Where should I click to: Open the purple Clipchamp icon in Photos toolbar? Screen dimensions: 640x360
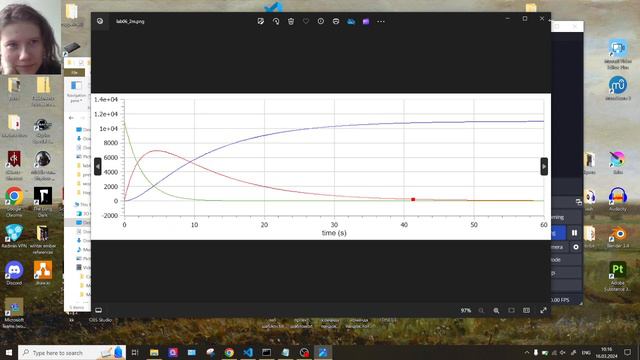tap(366, 21)
